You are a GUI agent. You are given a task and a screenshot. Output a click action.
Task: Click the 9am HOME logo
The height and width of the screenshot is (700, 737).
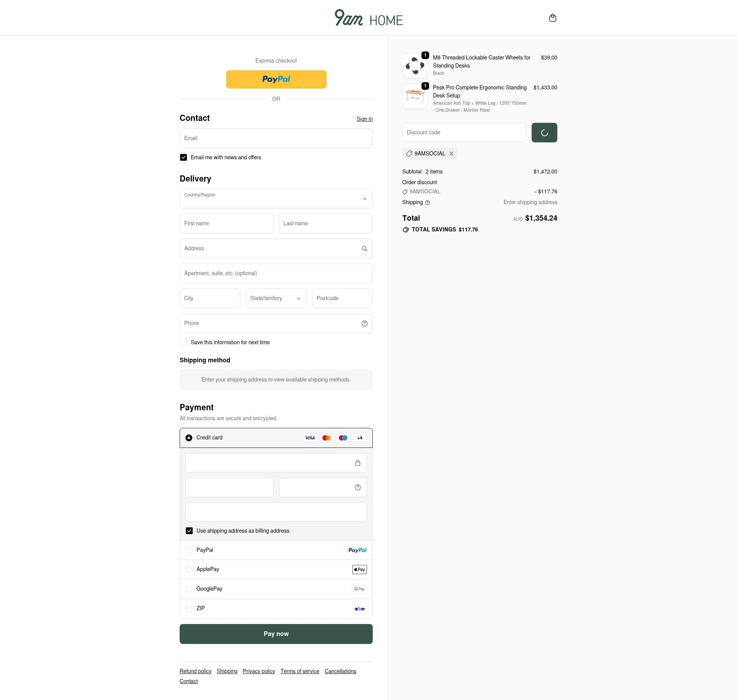point(368,18)
